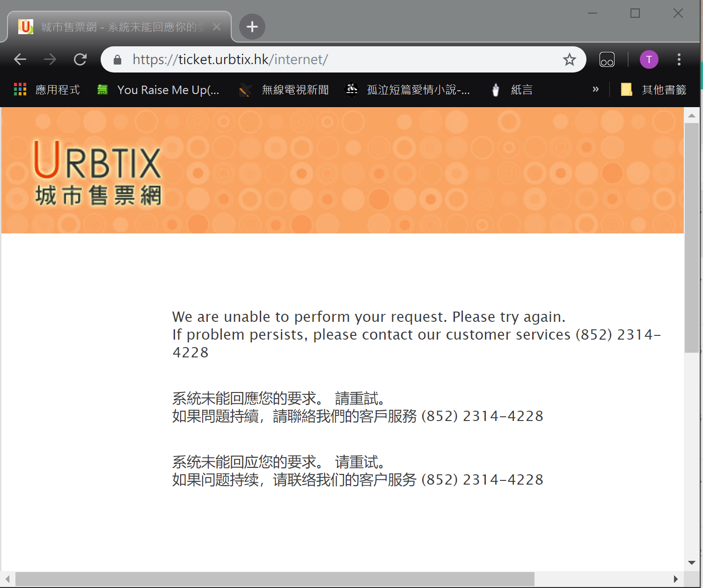Close the 城市售票網 tab
Viewport: 703px width, 588px height.
tap(217, 27)
